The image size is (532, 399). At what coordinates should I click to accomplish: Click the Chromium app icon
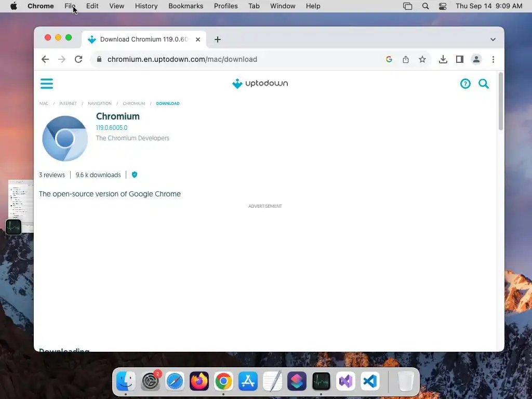(65, 138)
